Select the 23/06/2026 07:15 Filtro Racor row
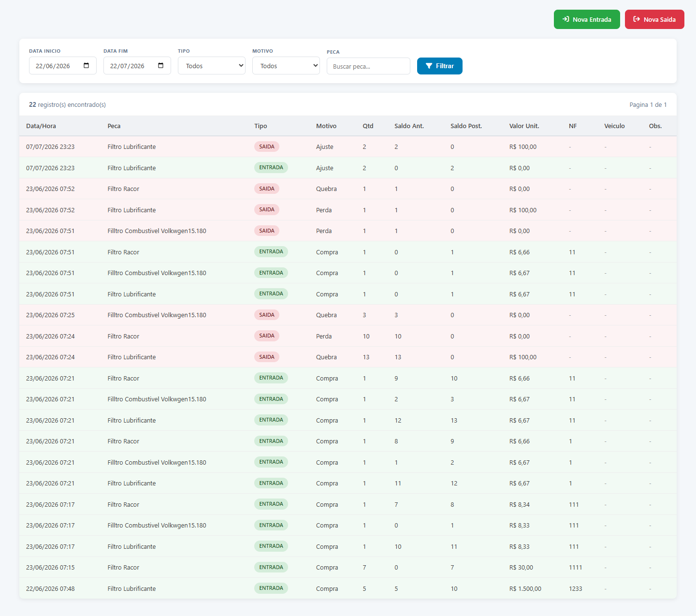This screenshot has width=696, height=616. click(x=348, y=567)
